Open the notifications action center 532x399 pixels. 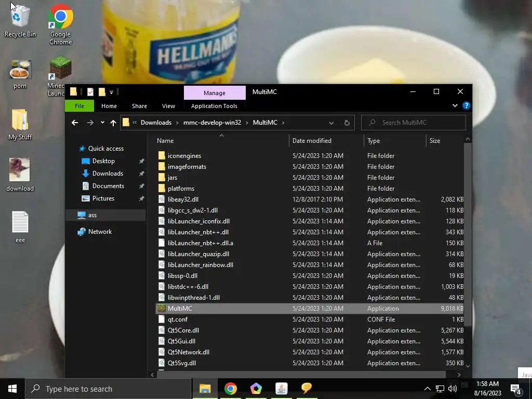tap(516, 389)
